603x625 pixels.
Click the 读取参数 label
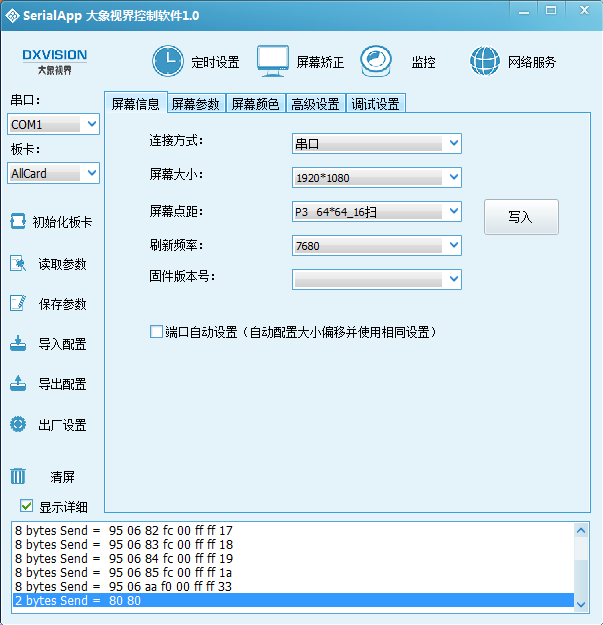click(x=63, y=264)
